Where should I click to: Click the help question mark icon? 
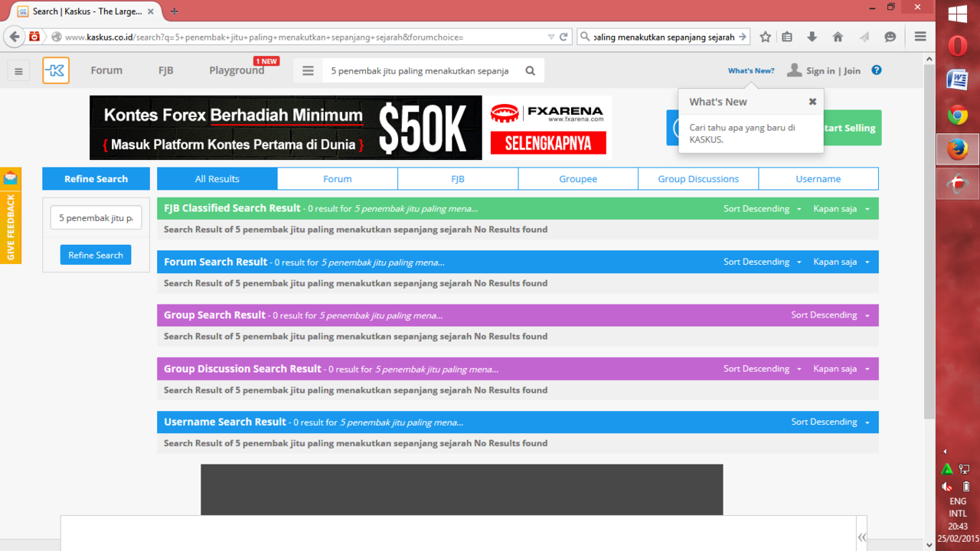tap(877, 70)
